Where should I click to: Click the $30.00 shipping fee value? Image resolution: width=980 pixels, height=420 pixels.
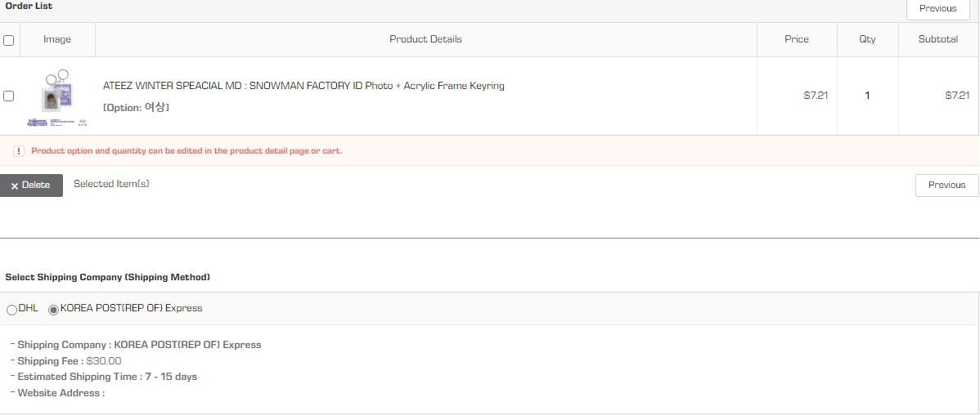point(104,361)
